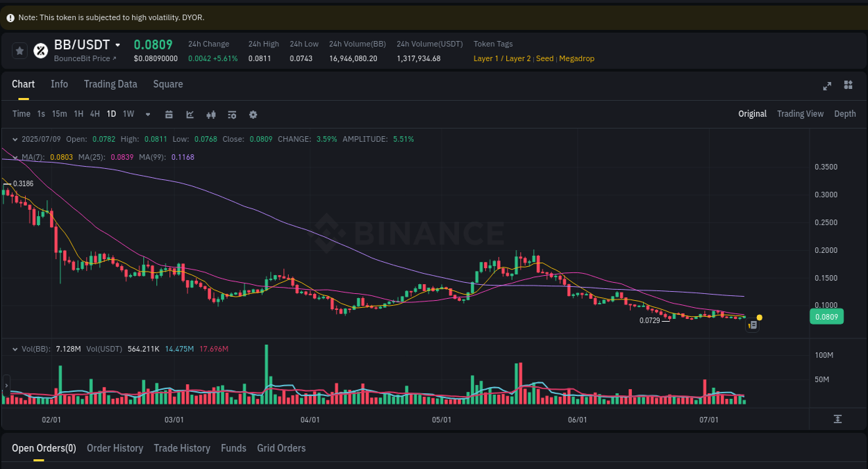Select the 4H timeframe
This screenshot has height=469, width=868.
tap(94, 113)
